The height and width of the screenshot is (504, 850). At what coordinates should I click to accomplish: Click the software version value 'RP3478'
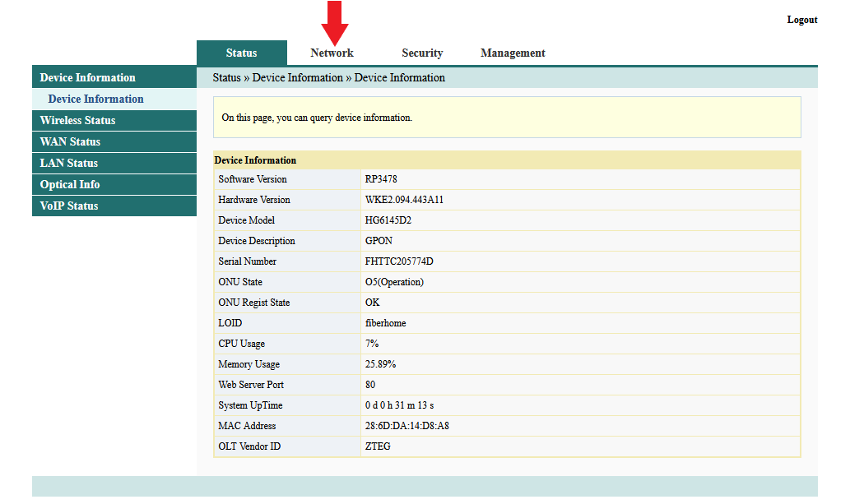(x=381, y=179)
